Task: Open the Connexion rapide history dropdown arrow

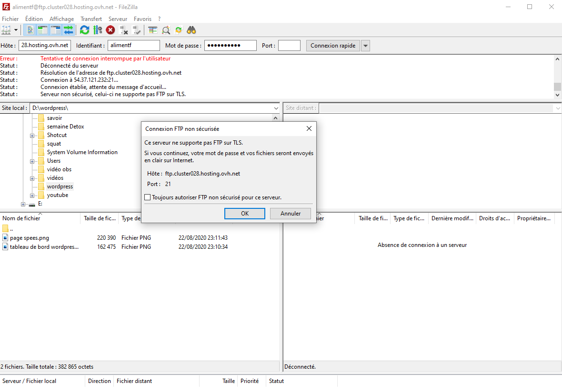Action: click(365, 46)
